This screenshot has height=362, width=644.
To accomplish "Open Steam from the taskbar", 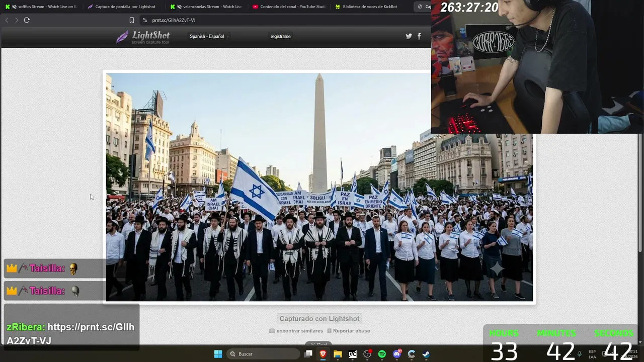I will click(x=426, y=354).
